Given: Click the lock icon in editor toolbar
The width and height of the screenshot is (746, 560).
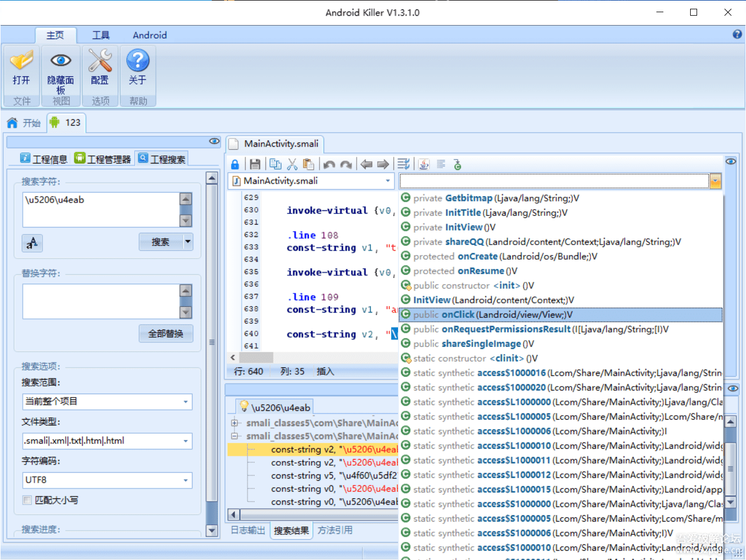Looking at the screenshot, I should click(x=235, y=164).
